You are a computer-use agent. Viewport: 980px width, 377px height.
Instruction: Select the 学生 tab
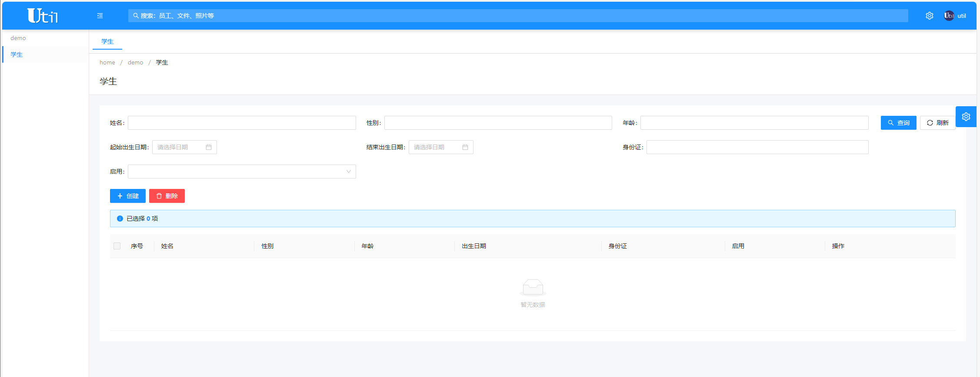tap(107, 41)
